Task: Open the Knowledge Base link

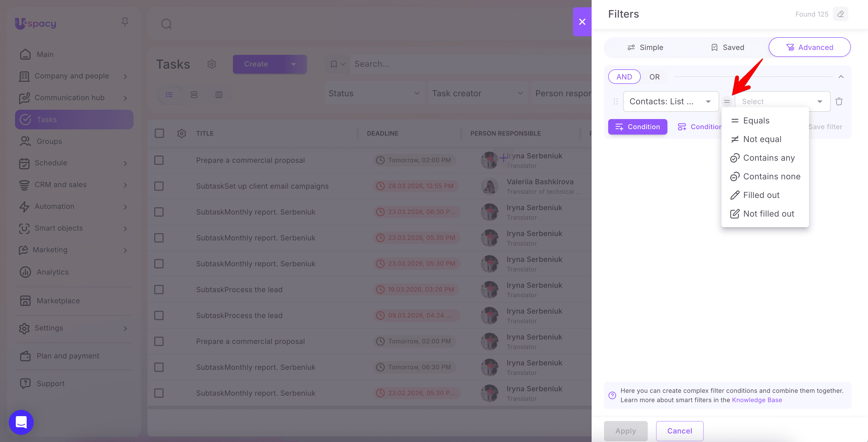Action: [756, 400]
